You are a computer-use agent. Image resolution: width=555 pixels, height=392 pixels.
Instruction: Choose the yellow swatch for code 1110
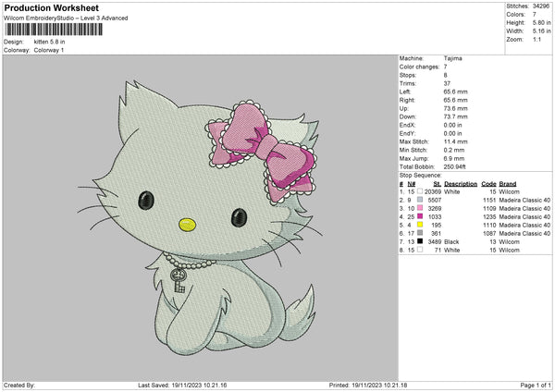[x=420, y=225]
